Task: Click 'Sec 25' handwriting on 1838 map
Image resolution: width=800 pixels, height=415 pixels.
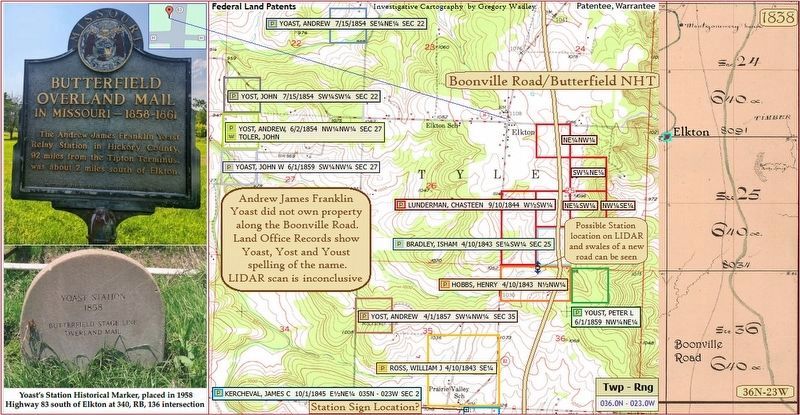Action: pos(738,195)
